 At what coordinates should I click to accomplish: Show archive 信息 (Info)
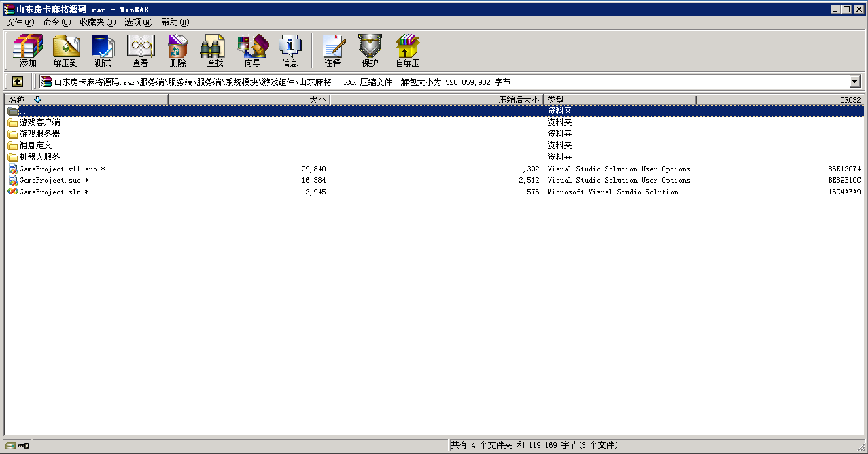[290, 51]
